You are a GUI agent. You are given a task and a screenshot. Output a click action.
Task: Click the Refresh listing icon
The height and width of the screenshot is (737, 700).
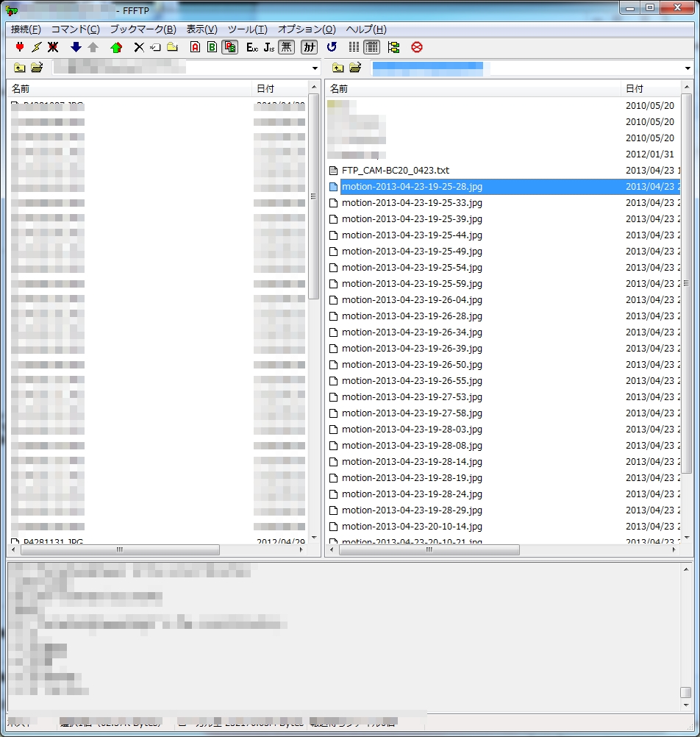coord(332,47)
